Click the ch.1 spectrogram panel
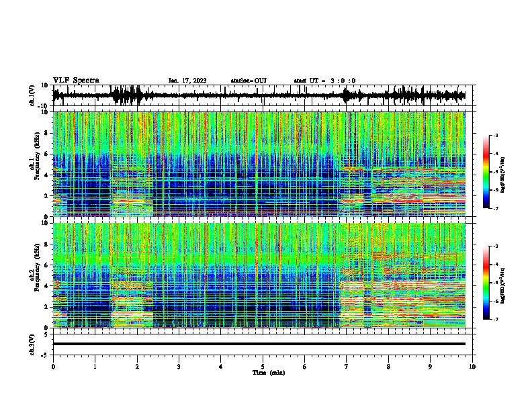 click(x=259, y=164)
